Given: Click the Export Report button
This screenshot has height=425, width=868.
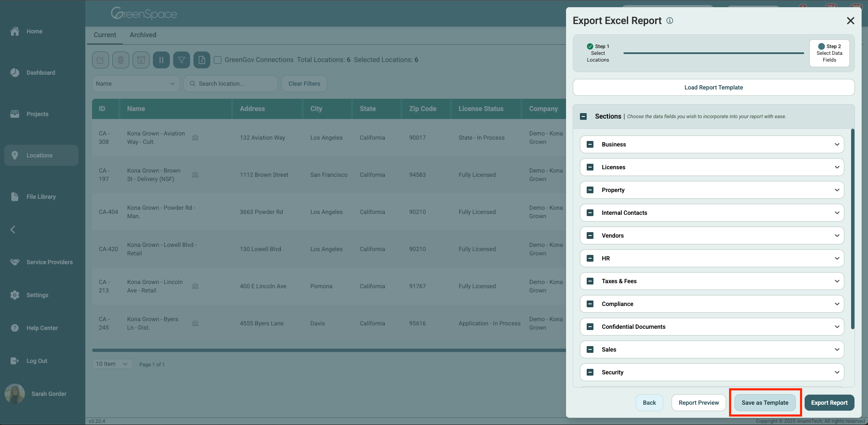Looking at the screenshot, I should [x=829, y=403].
